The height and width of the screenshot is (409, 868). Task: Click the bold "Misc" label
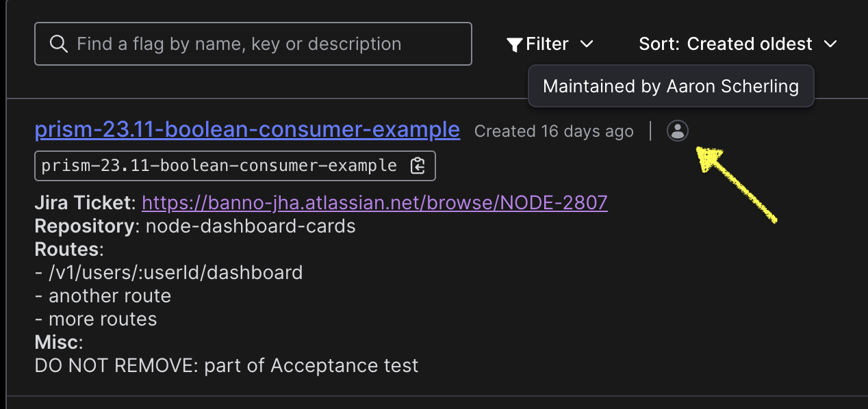pos(59,343)
